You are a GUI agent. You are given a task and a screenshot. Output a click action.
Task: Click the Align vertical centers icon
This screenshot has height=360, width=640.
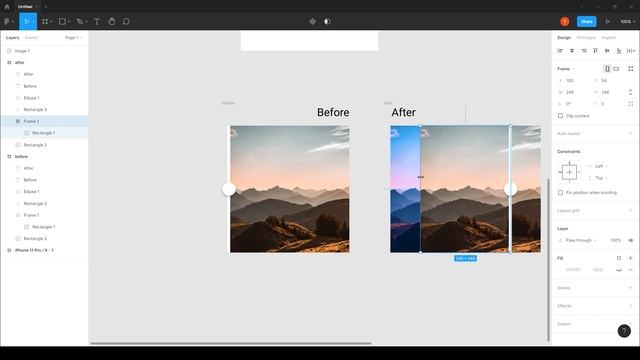pos(607,51)
